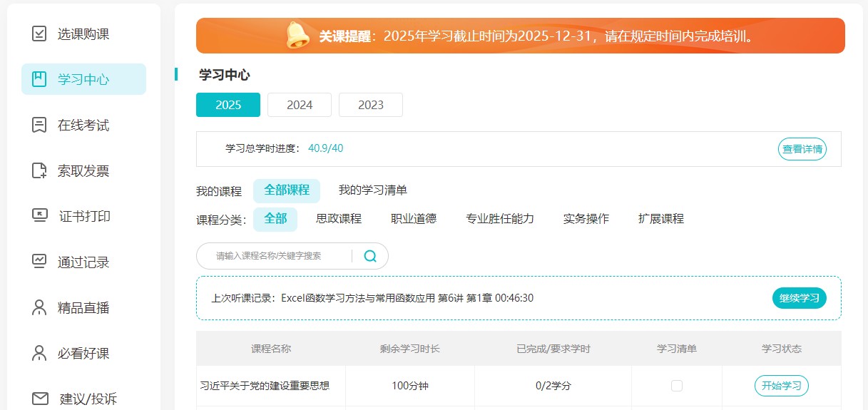Image resolution: width=868 pixels, height=410 pixels.
Task: Switch to the 2023 year tab
Action: point(371,105)
